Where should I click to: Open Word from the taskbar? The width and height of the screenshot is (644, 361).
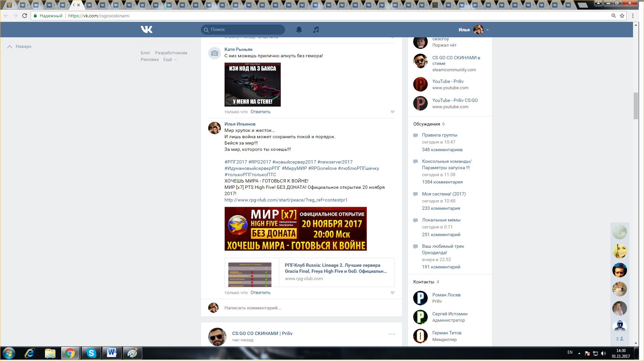click(112, 353)
